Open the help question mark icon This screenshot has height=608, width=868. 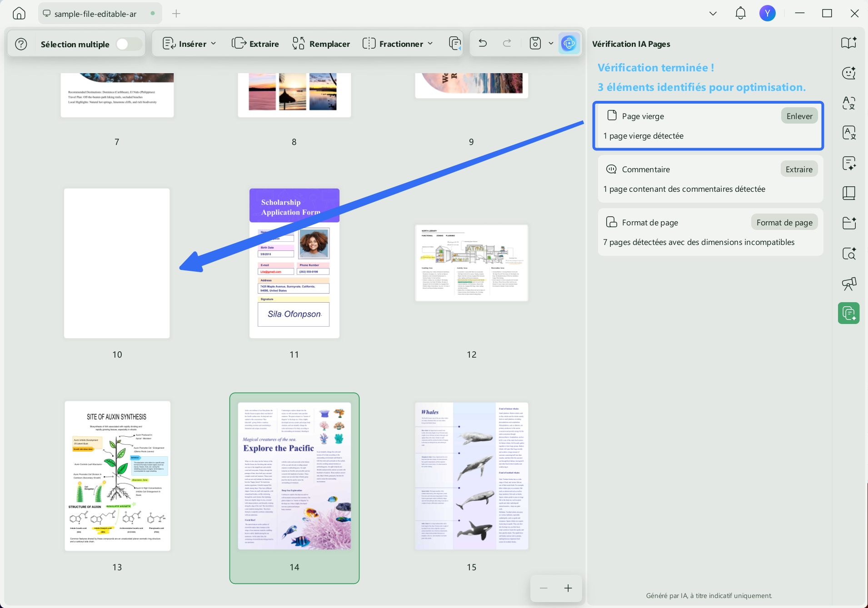pos(21,44)
